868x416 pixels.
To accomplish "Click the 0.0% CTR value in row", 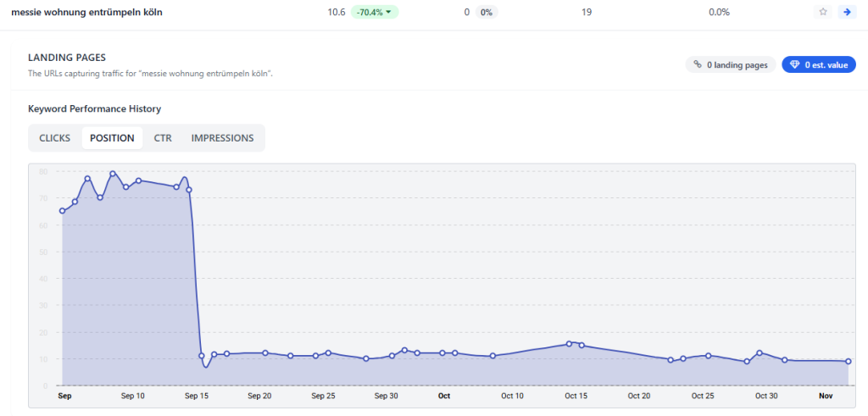I will 719,12.
